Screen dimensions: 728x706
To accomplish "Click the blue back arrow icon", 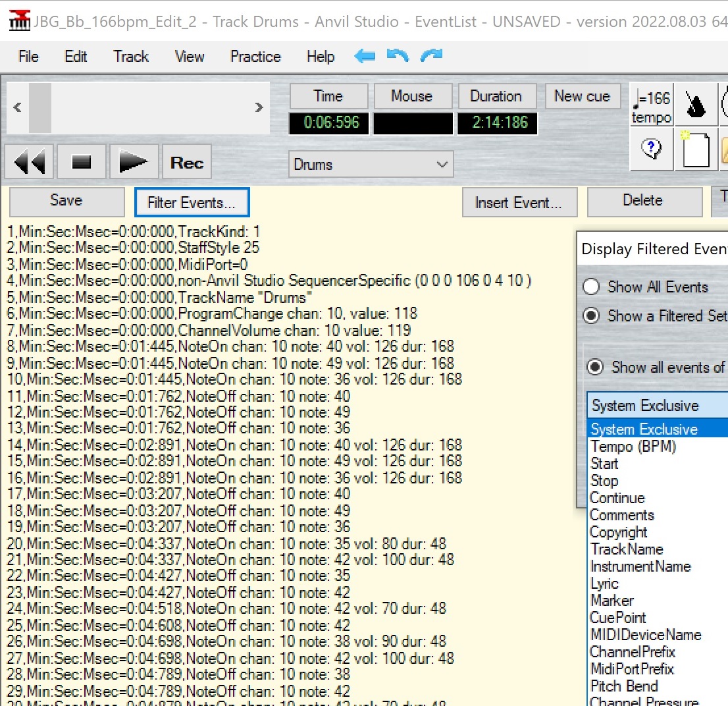I will coord(364,57).
